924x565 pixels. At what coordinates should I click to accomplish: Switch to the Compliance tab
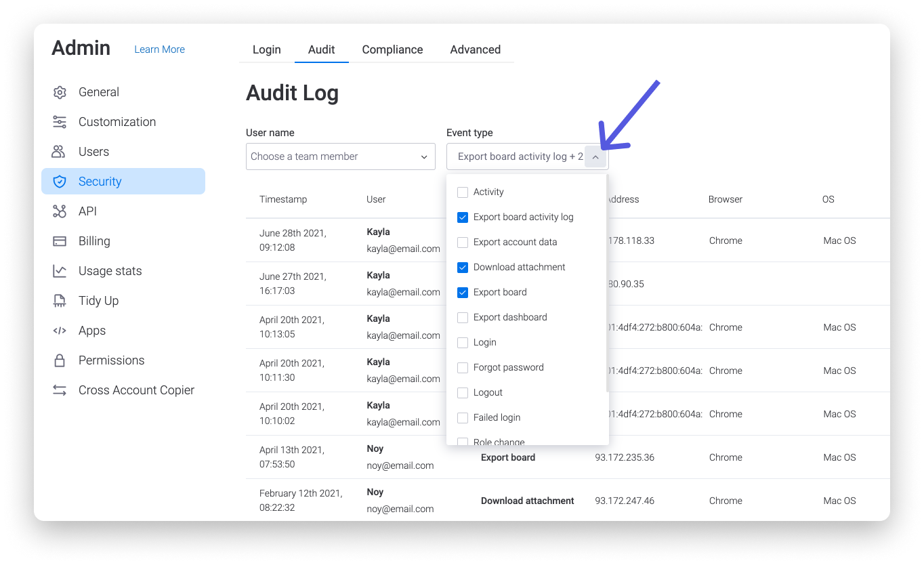(392, 49)
